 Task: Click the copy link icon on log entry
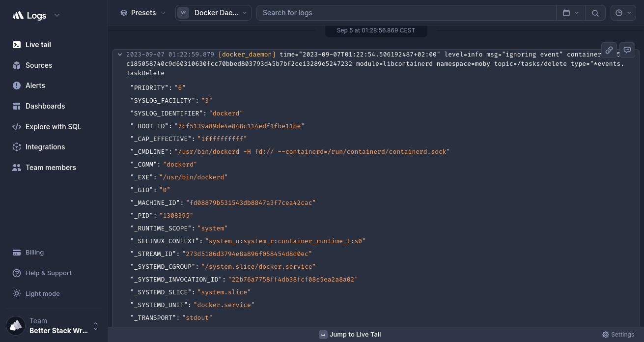point(609,50)
